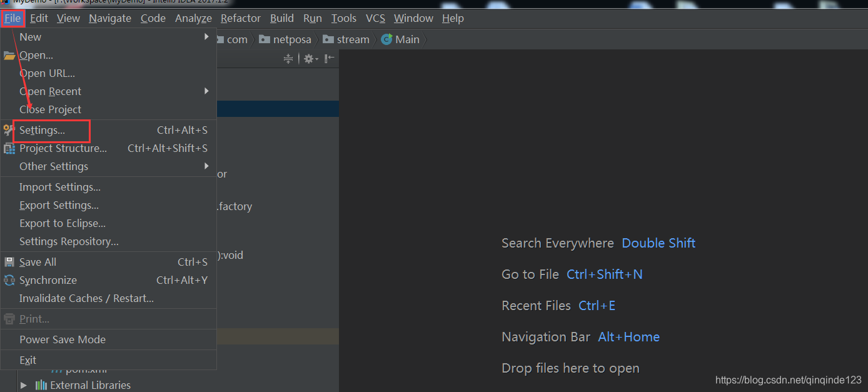868x392 pixels.
Task: Click the stream breadcrumb folder
Action: [353, 39]
